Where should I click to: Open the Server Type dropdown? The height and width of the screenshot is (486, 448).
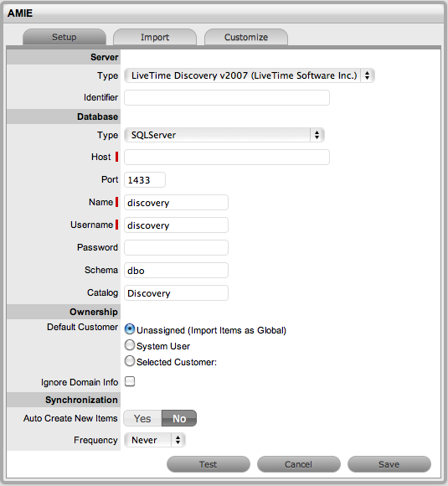point(250,75)
